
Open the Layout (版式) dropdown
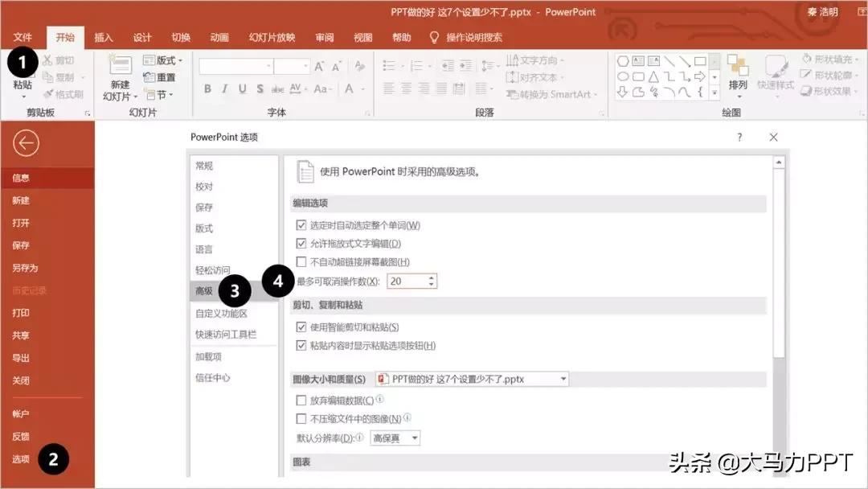[x=162, y=60]
